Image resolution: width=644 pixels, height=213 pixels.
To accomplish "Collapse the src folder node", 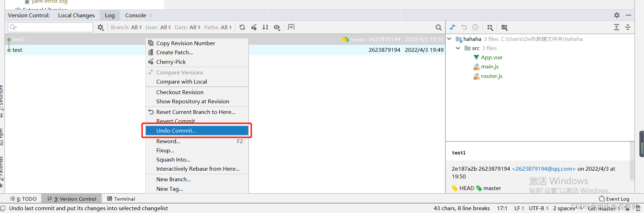I will click(x=458, y=48).
